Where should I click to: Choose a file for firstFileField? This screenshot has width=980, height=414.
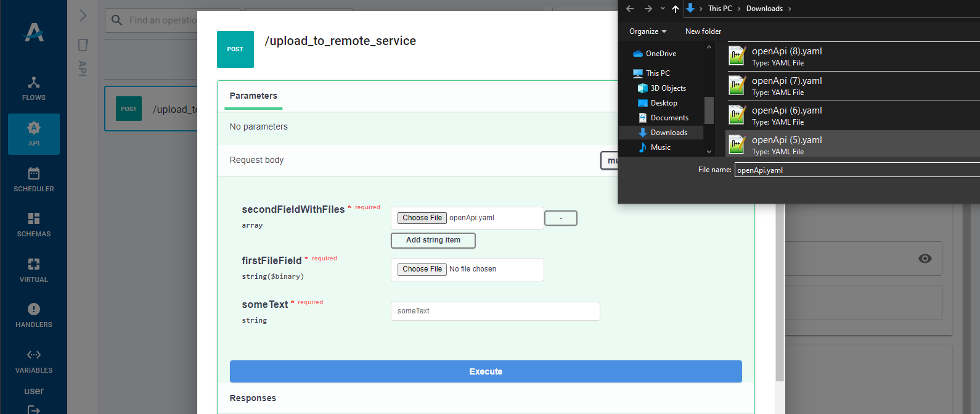422,269
